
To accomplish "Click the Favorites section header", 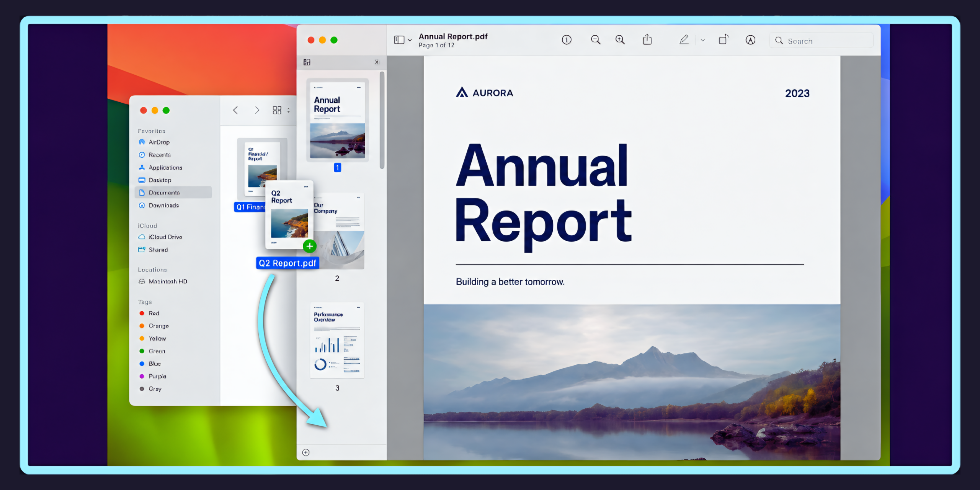I will [151, 131].
